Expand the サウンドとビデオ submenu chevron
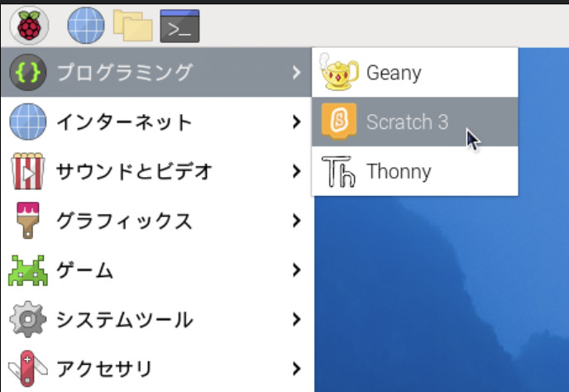This screenshot has width=569, height=392. coord(296,172)
